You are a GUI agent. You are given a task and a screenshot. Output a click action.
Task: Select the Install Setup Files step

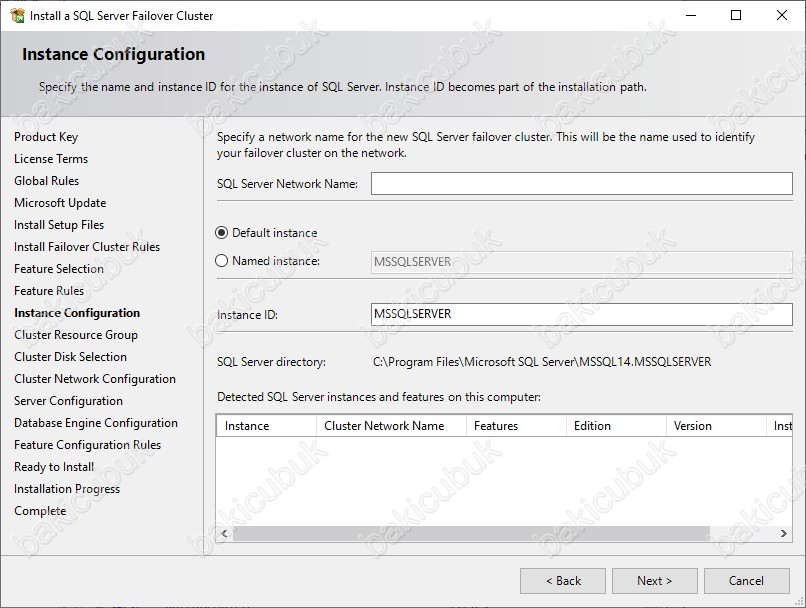pyautogui.click(x=59, y=225)
